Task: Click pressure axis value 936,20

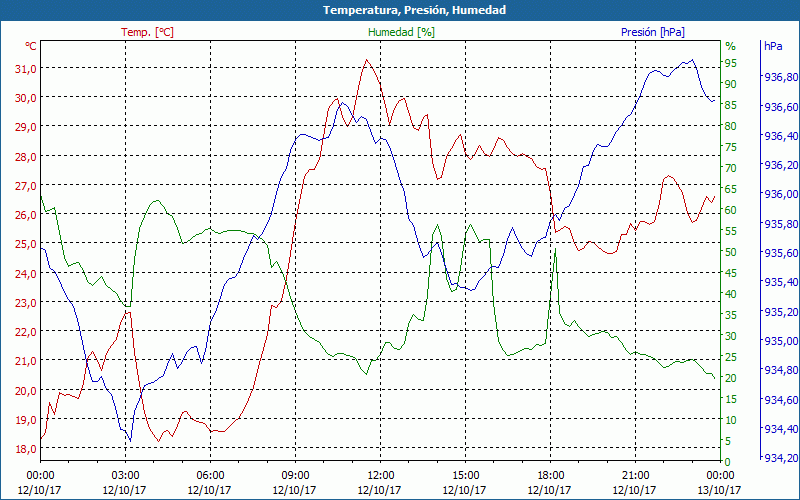Action: tap(781, 165)
